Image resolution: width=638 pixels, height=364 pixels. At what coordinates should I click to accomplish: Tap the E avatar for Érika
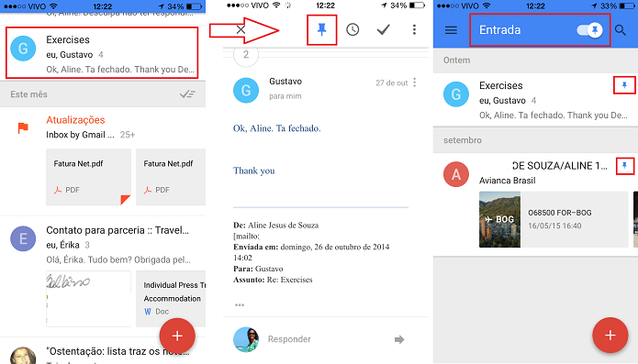tap(23, 238)
